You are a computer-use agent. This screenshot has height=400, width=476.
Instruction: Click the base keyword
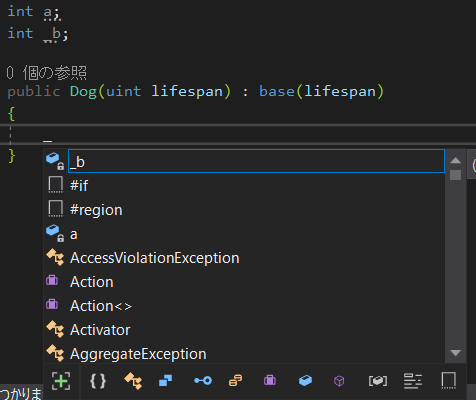277,91
